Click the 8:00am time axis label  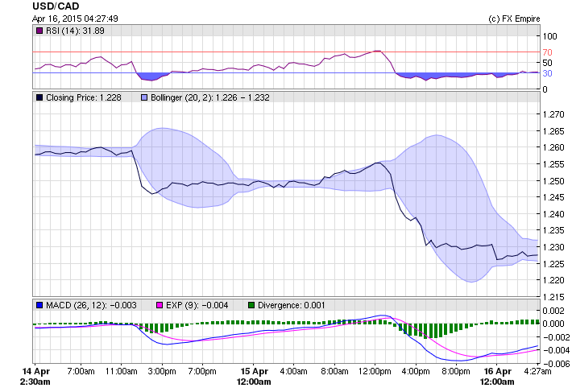point(334,372)
